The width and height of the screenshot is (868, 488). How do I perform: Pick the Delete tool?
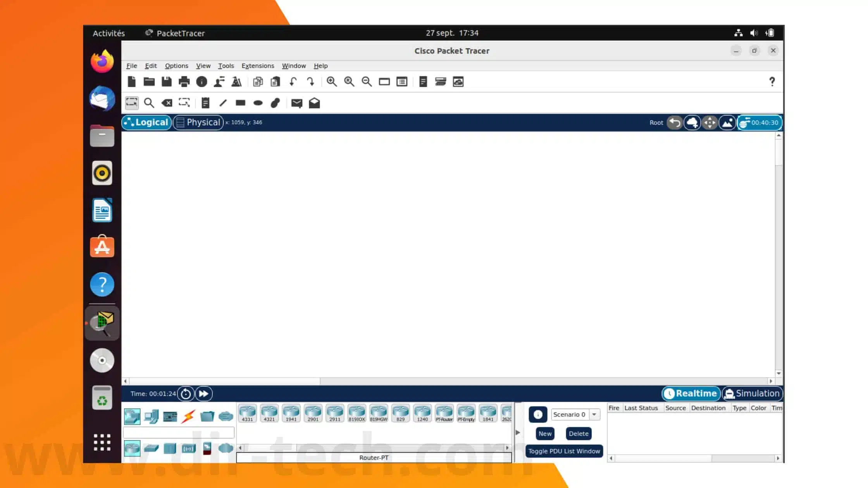pyautogui.click(x=167, y=103)
